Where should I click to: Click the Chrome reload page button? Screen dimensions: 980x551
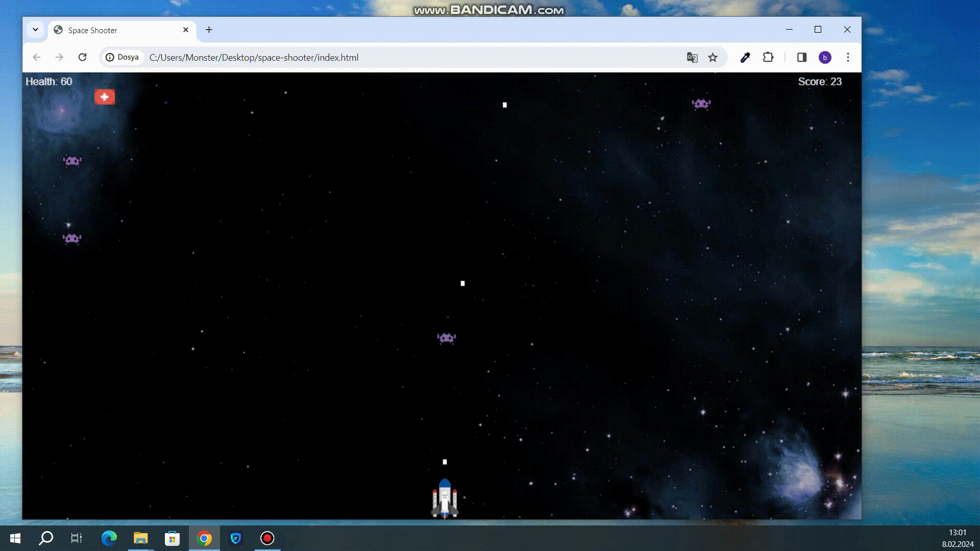[82, 57]
